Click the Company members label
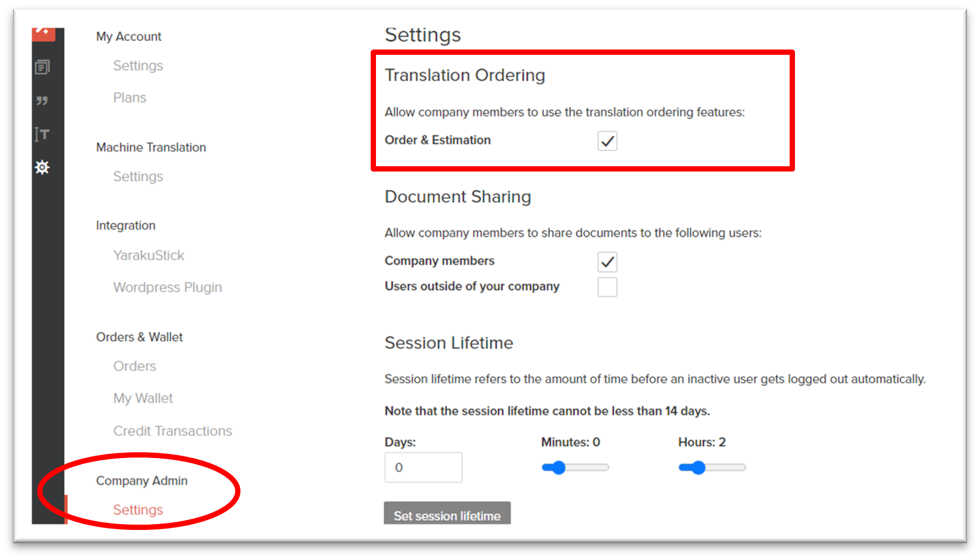 pos(440,261)
